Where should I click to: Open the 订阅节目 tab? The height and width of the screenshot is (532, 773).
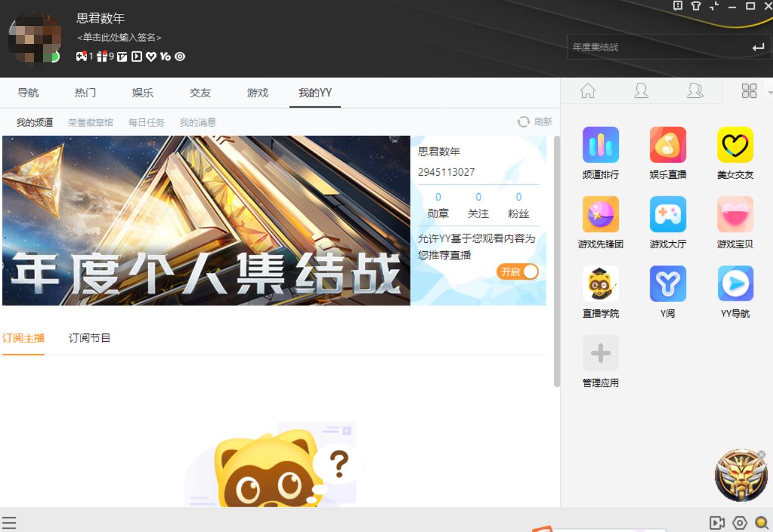coord(88,338)
